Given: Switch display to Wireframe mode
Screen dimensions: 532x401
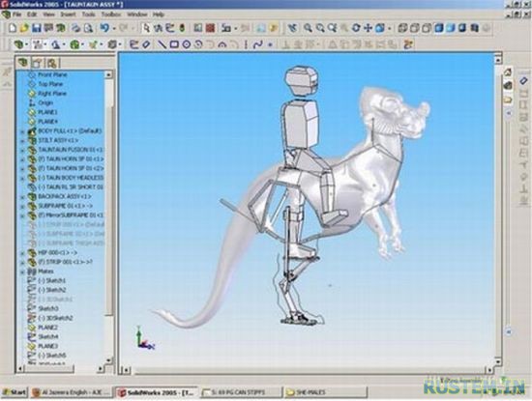Looking at the screenshot, I should point(402,28).
